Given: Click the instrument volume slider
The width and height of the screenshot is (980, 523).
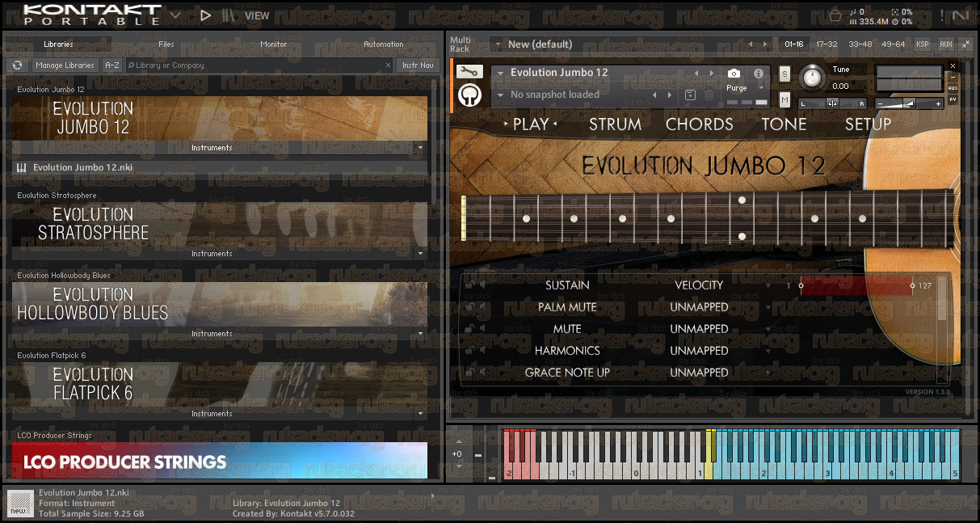Looking at the screenshot, I should (910, 103).
